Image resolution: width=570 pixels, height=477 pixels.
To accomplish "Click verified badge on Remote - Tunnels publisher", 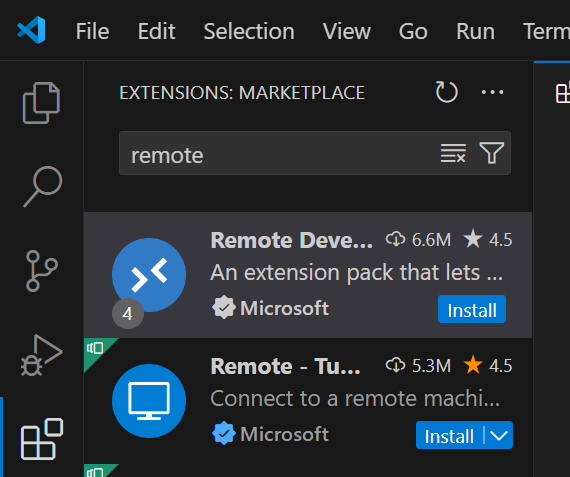I will point(224,433).
